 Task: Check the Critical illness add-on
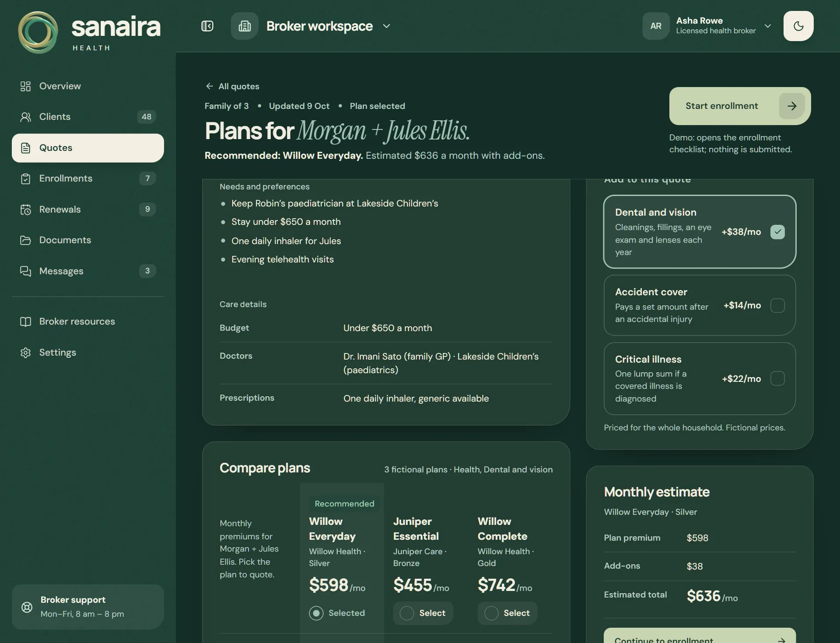(x=777, y=378)
